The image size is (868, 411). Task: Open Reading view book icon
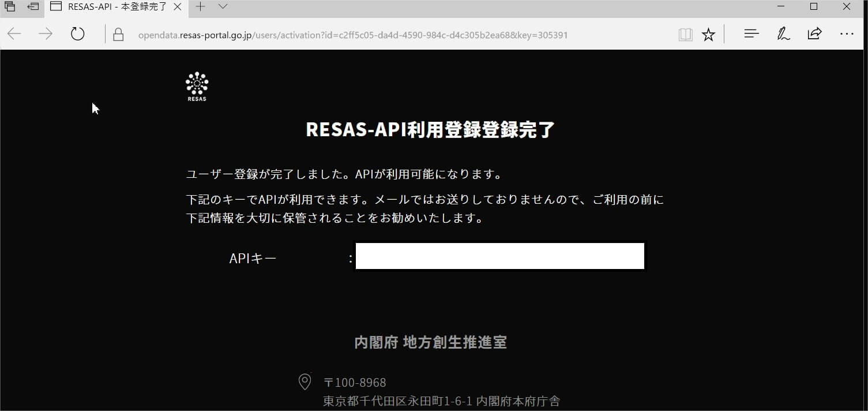(x=685, y=35)
